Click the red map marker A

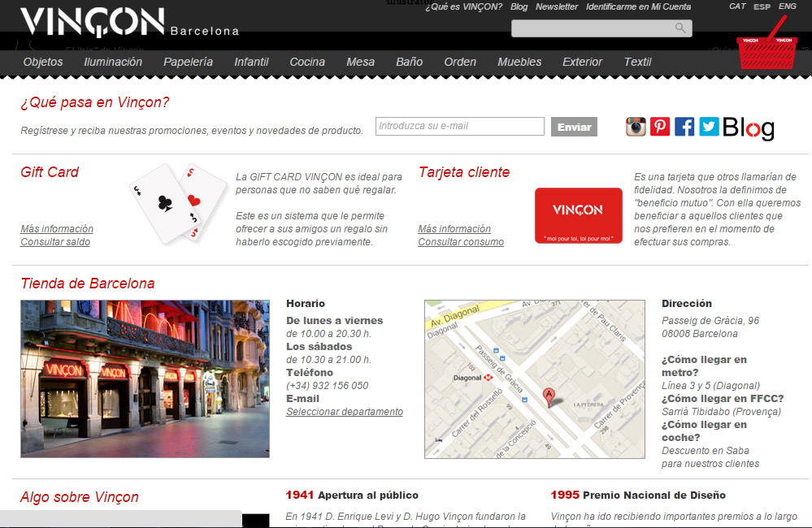[549, 396]
